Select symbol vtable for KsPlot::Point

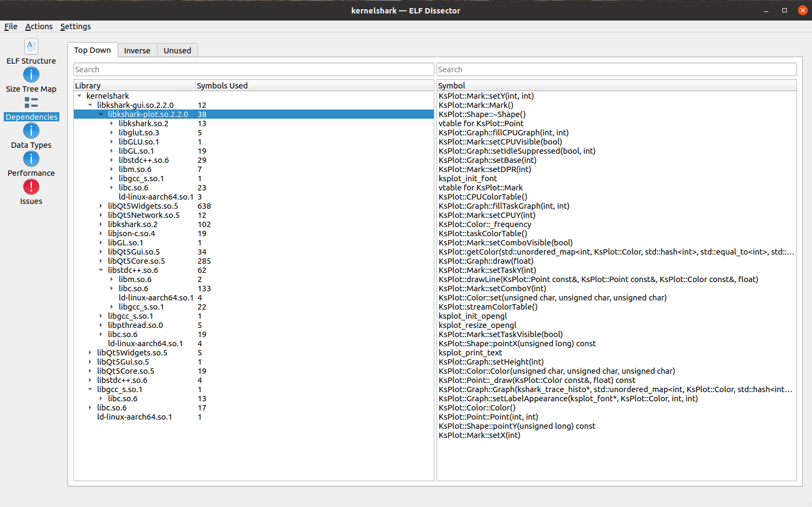click(x=481, y=124)
